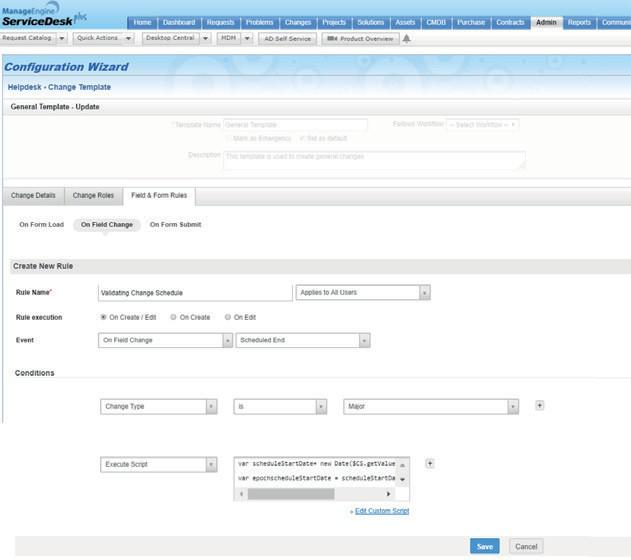Click the MDM button
Screen dimensions: 631x560
pyautogui.click(x=229, y=38)
